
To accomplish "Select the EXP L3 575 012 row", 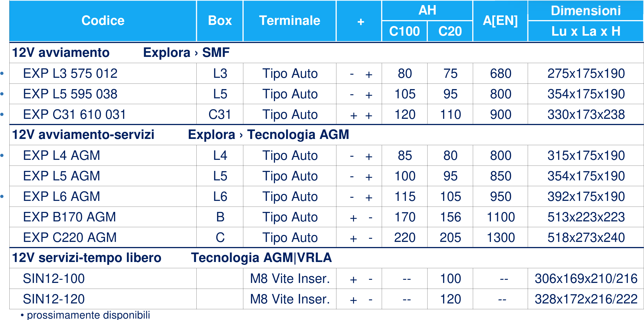I will click(x=327, y=73).
